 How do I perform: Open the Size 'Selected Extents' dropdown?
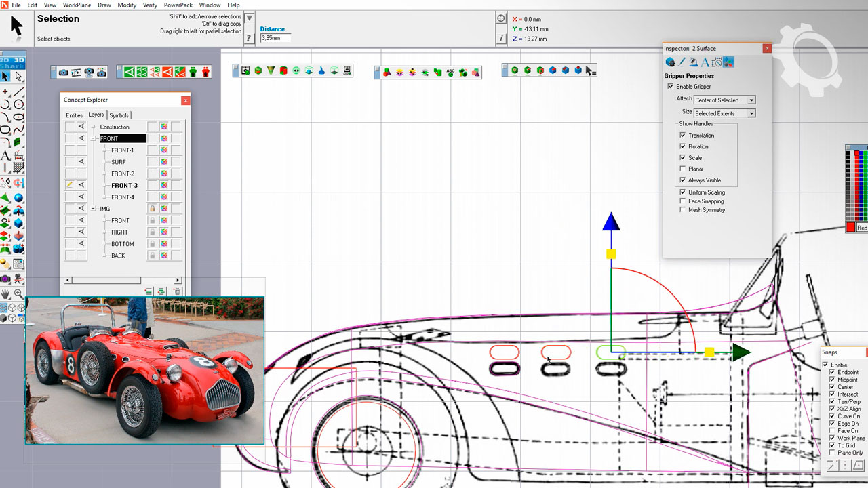pyautogui.click(x=751, y=113)
